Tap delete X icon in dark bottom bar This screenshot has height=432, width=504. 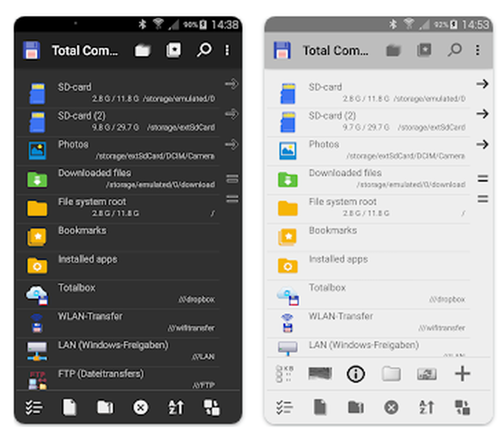[x=141, y=408]
